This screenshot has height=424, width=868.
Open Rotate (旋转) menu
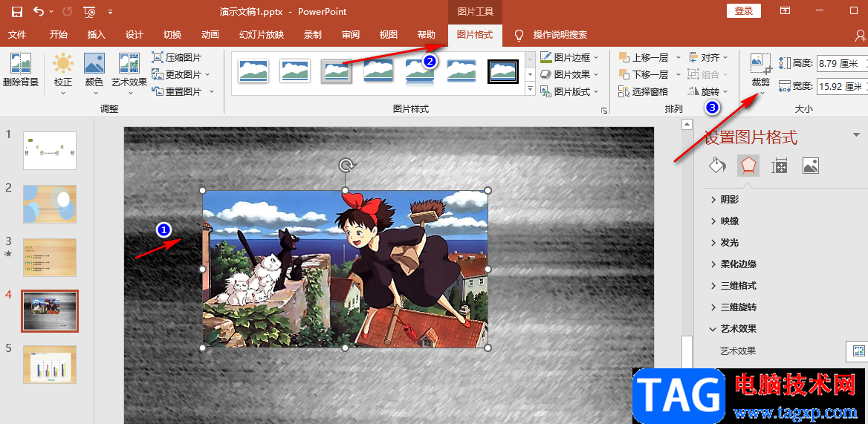click(708, 91)
